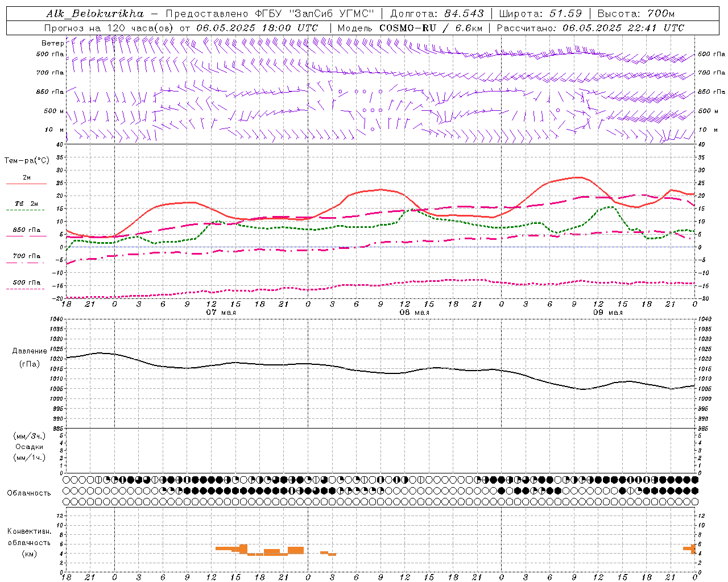Click the '(гПа)' unit under Давление
The image size is (728, 582).
pos(30,364)
